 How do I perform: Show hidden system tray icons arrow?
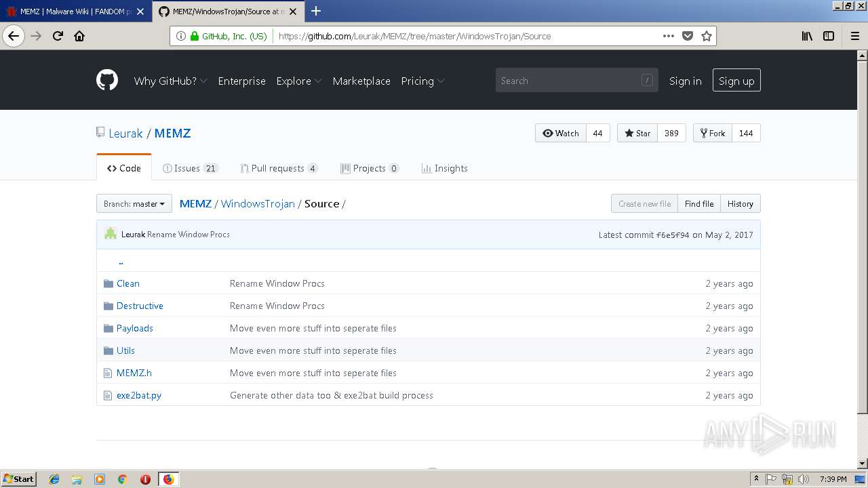click(x=756, y=479)
